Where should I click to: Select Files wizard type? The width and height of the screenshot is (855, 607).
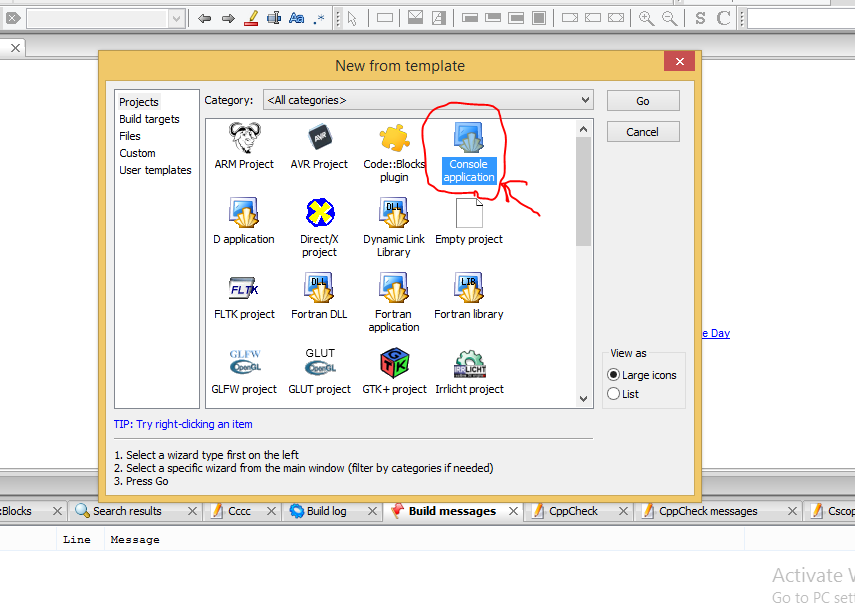pos(130,136)
